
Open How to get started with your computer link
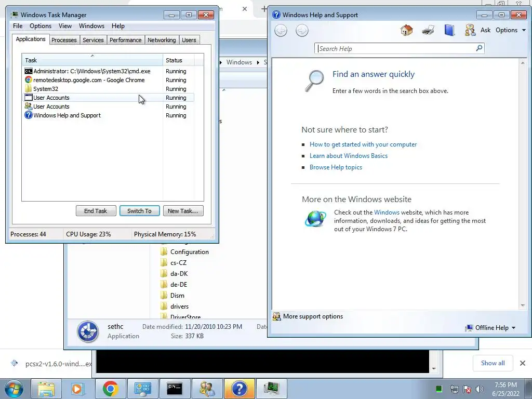point(363,144)
